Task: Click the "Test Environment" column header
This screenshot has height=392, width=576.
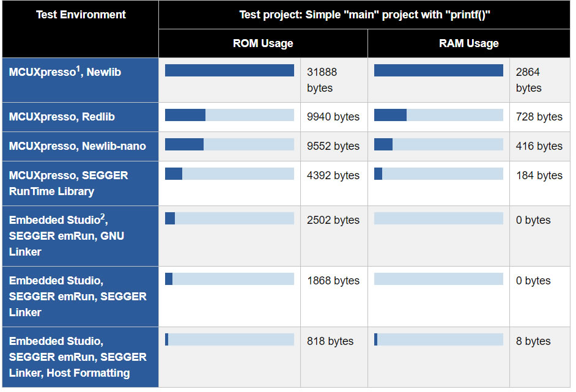Action: pyautogui.click(x=81, y=15)
